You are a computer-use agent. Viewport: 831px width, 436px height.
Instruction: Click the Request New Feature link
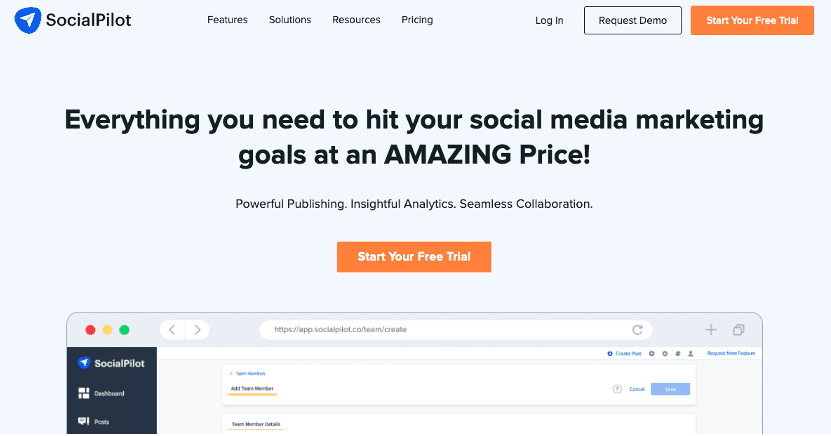(731, 353)
